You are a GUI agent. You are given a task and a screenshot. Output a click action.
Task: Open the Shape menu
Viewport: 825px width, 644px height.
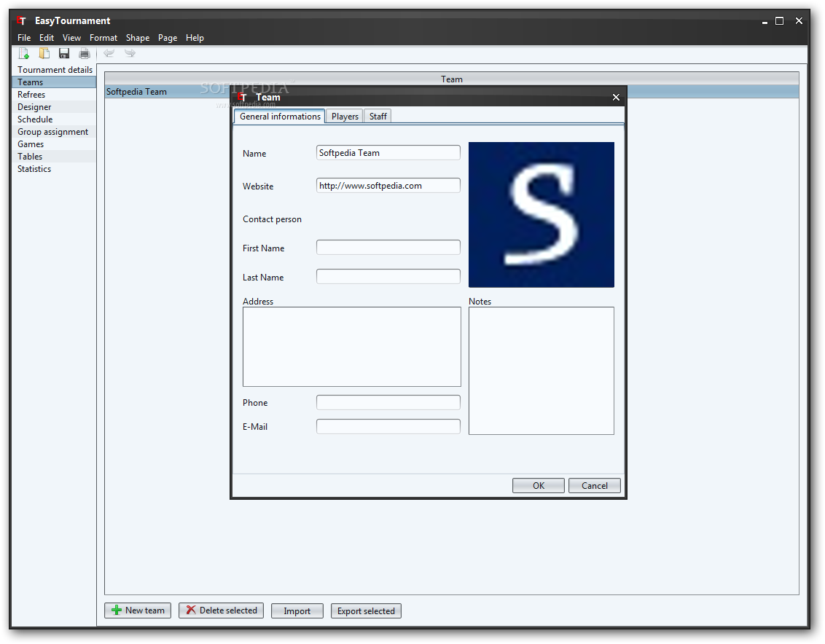(x=137, y=38)
